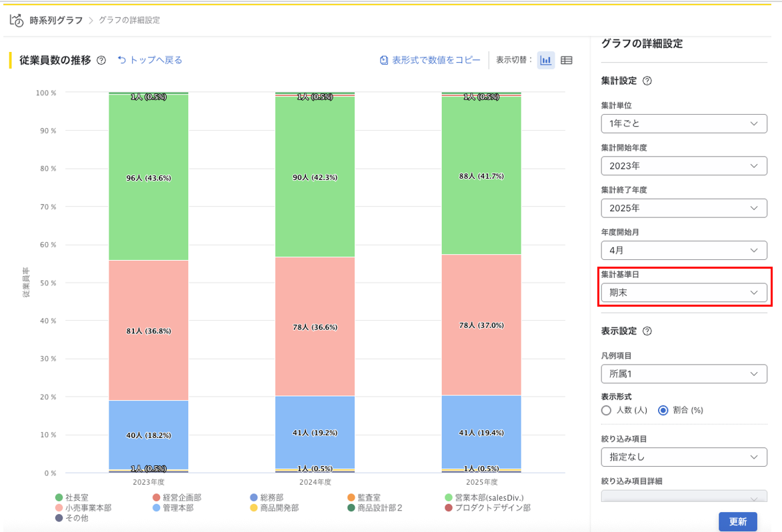The image size is (782, 532).
Task: Click the 小売事業本部 legend color dot
Action: pyautogui.click(x=59, y=508)
